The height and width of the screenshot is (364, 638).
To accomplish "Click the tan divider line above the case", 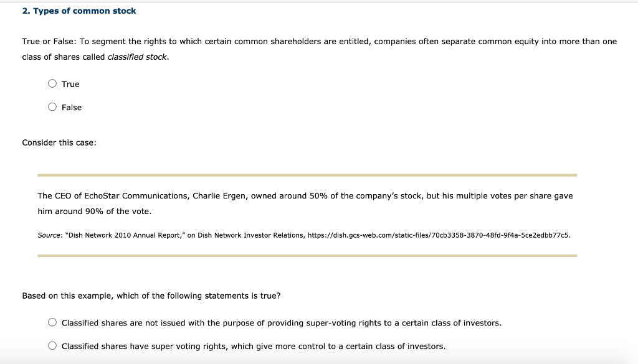I will point(307,175).
